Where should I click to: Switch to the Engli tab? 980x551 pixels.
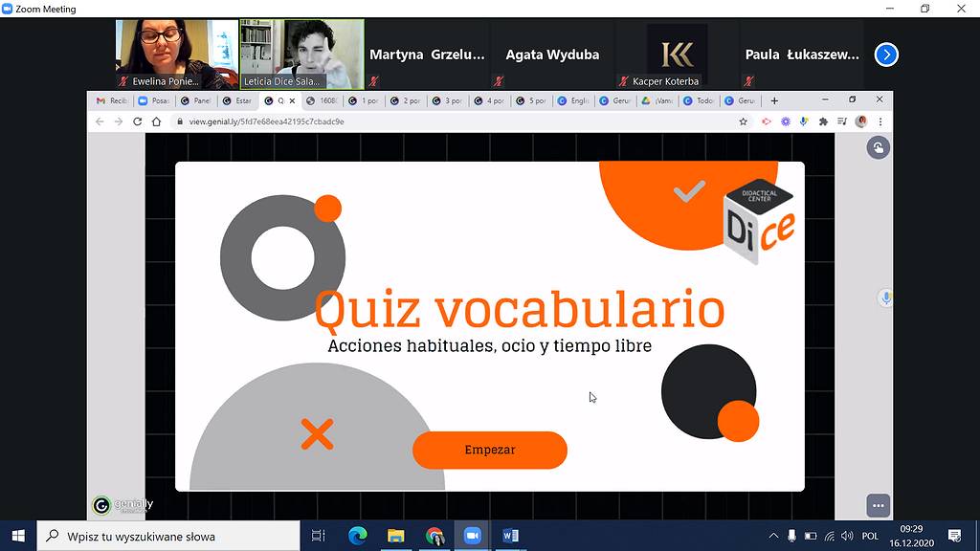coord(574,100)
